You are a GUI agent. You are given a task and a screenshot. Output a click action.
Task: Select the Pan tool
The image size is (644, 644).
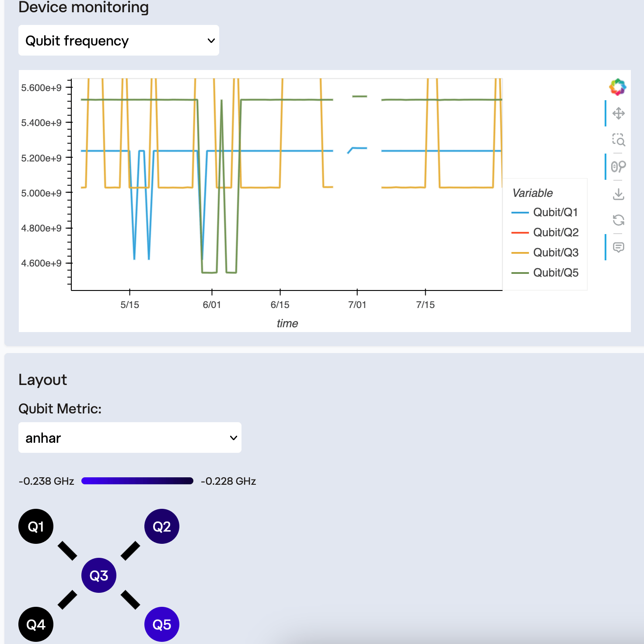coord(619,114)
